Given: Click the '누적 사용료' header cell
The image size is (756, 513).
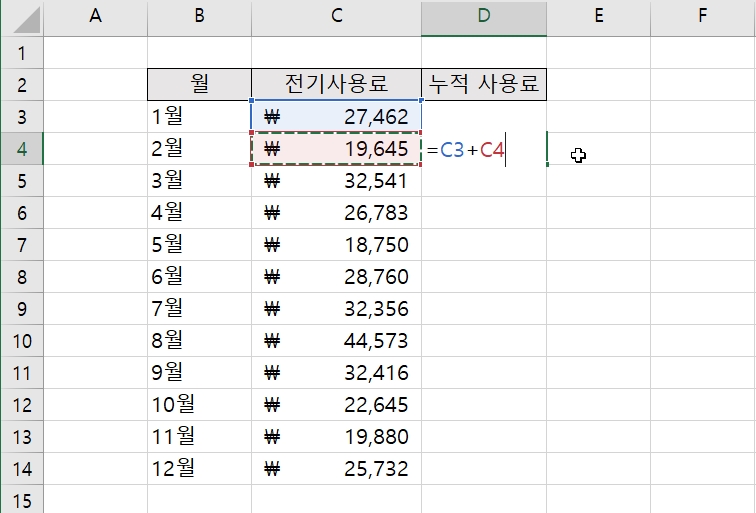Looking at the screenshot, I should 484,84.
